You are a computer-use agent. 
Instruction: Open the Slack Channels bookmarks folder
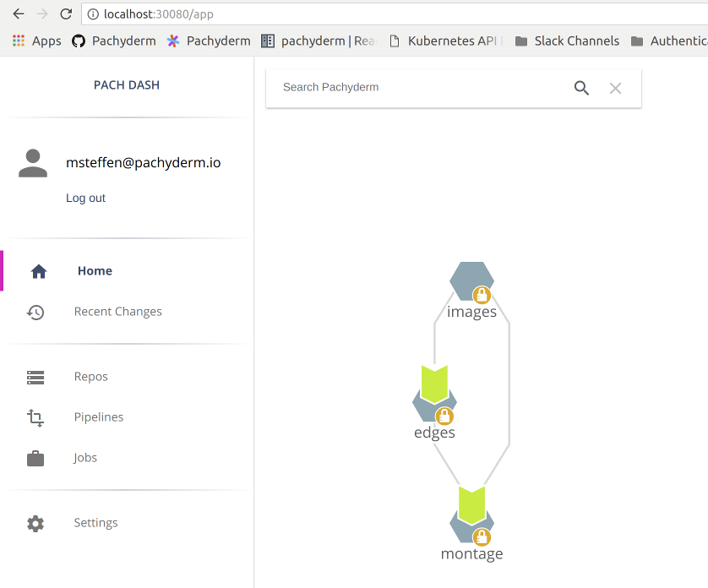566,41
